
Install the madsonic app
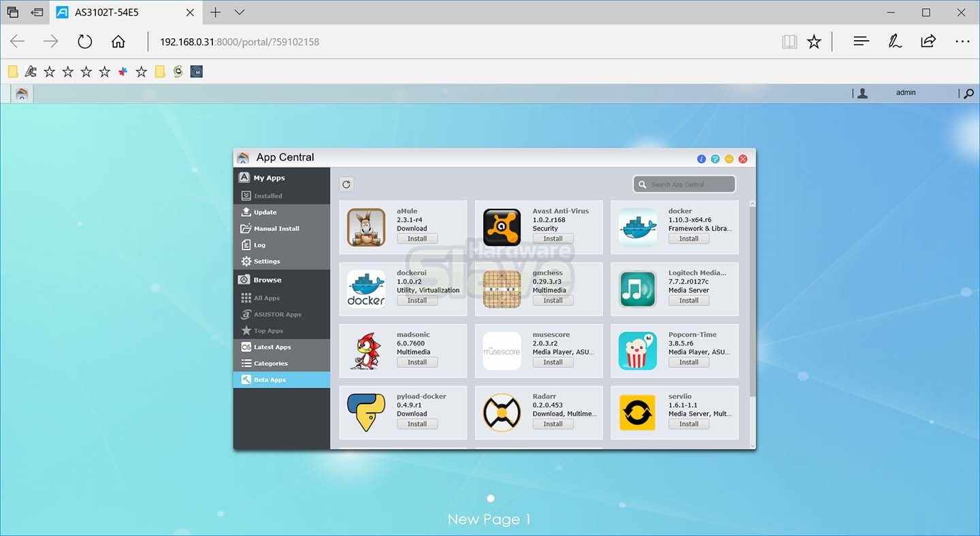tap(417, 363)
